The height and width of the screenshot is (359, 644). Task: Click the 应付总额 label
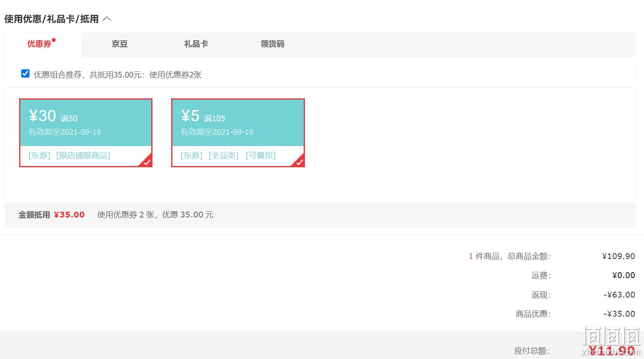point(532,351)
